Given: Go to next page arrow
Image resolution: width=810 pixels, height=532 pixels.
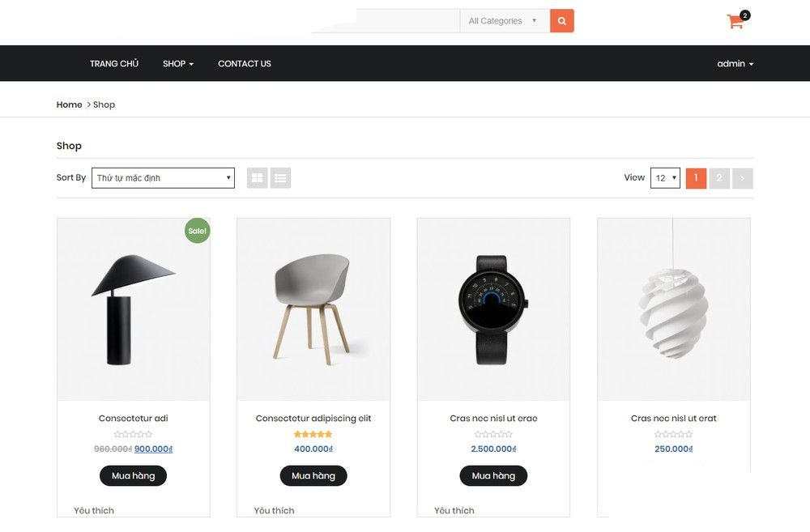Looking at the screenshot, I should (742, 178).
